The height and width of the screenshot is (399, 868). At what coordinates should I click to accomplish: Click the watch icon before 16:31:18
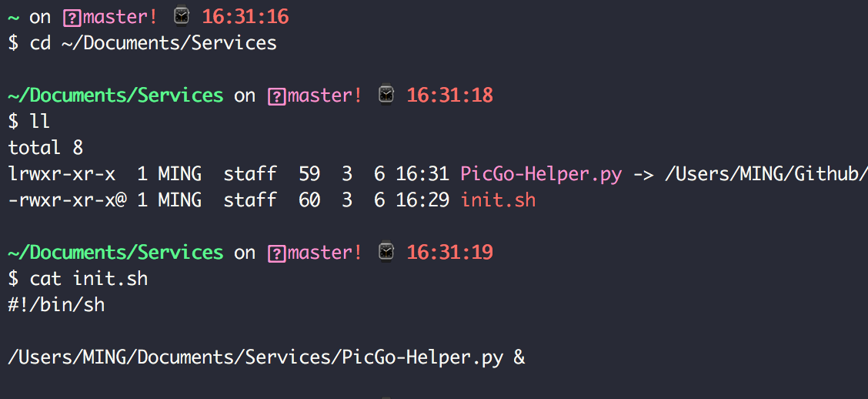(386, 96)
